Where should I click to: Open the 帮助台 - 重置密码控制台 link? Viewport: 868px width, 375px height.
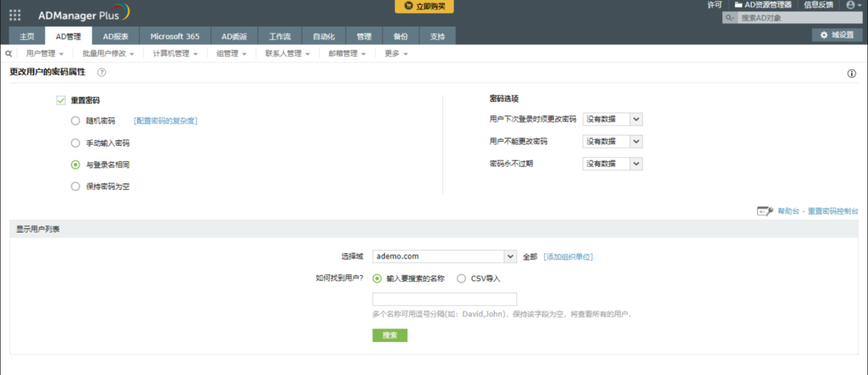point(818,211)
